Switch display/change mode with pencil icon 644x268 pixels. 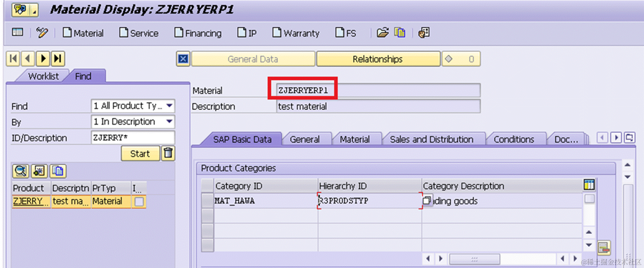[42, 32]
